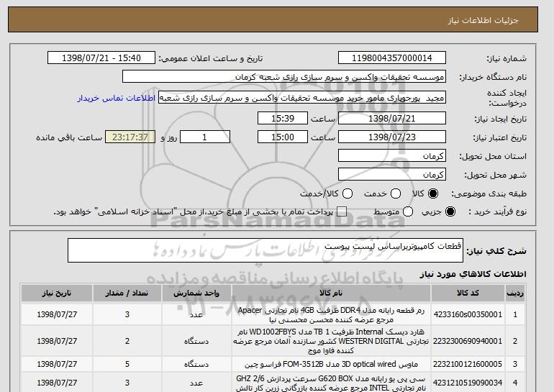Select item code 2232300690940001
This screenshot has height=392, width=554.
(x=468, y=341)
